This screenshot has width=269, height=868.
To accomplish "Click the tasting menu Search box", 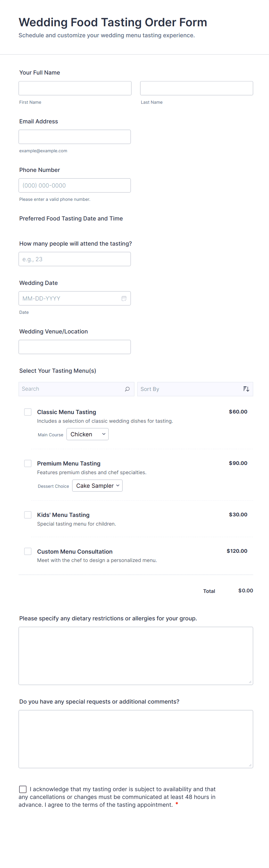I will pos(71,389).
